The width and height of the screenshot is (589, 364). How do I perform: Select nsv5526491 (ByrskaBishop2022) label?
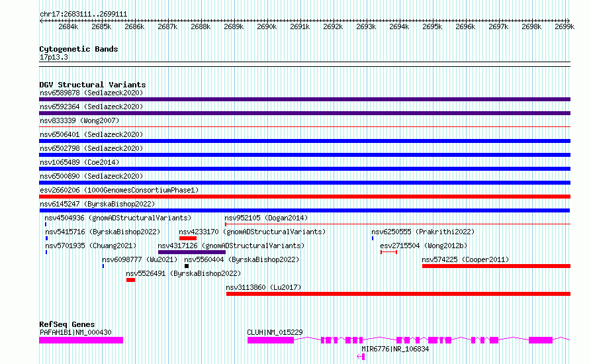click(183, 273)
